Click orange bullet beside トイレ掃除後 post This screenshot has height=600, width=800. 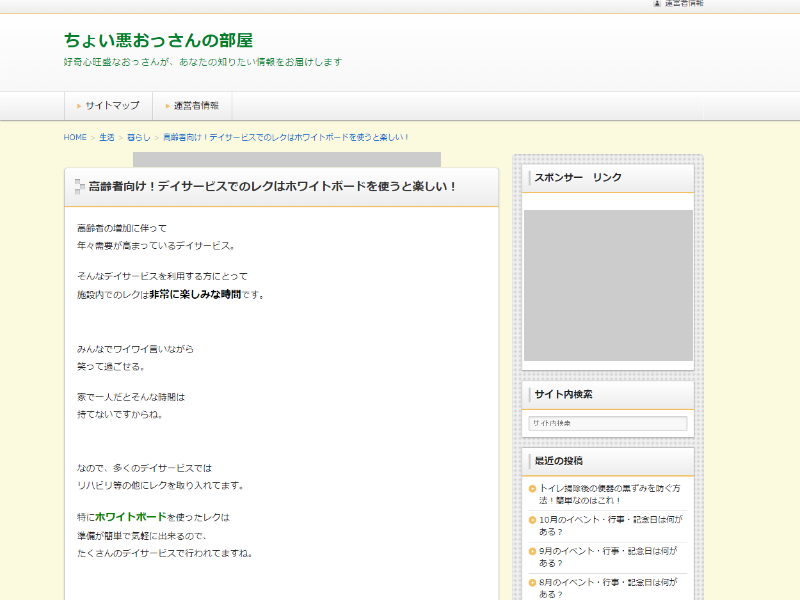(532, 489)
